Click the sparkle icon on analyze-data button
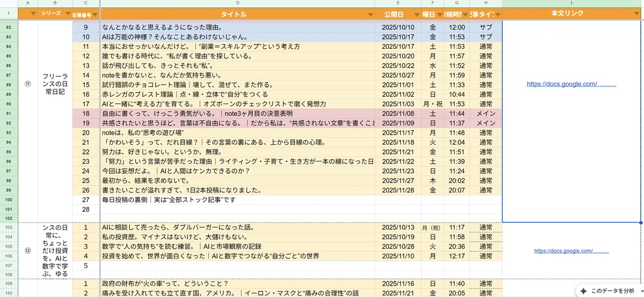Screen dimensions: 644x297 [x=583, y=291]
